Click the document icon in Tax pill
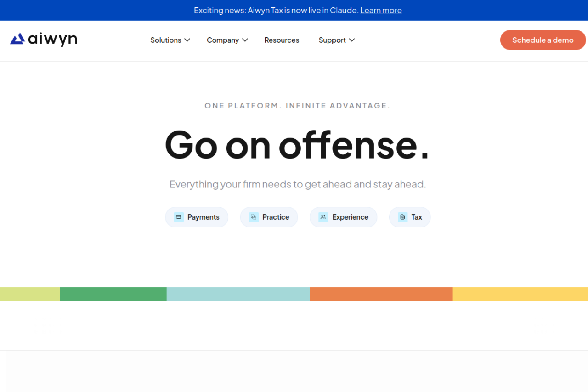 coord(403,217)
